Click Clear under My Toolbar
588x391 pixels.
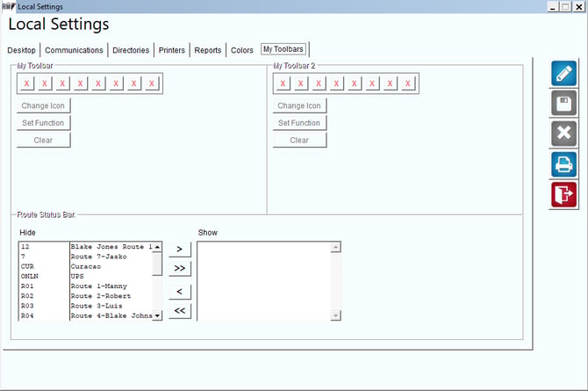pos(43,140)
